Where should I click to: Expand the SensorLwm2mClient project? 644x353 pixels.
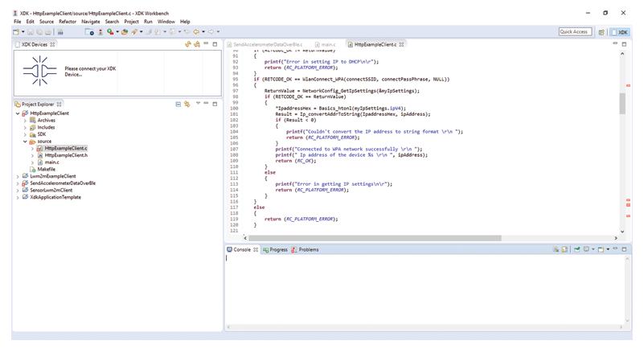(x=18, y=191)
